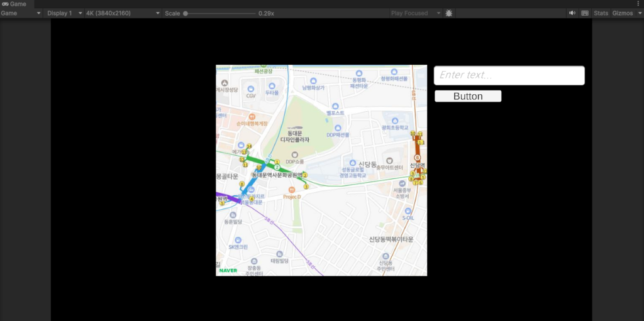This screenshot has width=644, height=321.
Task: Toggle Unity shortcuts keyboard icon
Action: [585, 13]
